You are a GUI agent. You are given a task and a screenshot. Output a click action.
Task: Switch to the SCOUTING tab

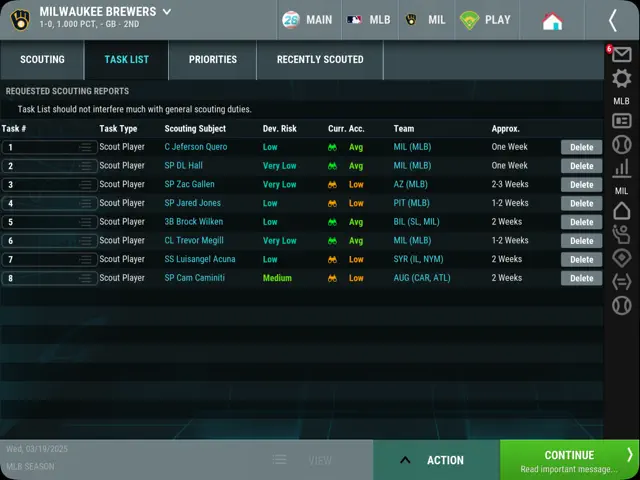pos(42,60)
